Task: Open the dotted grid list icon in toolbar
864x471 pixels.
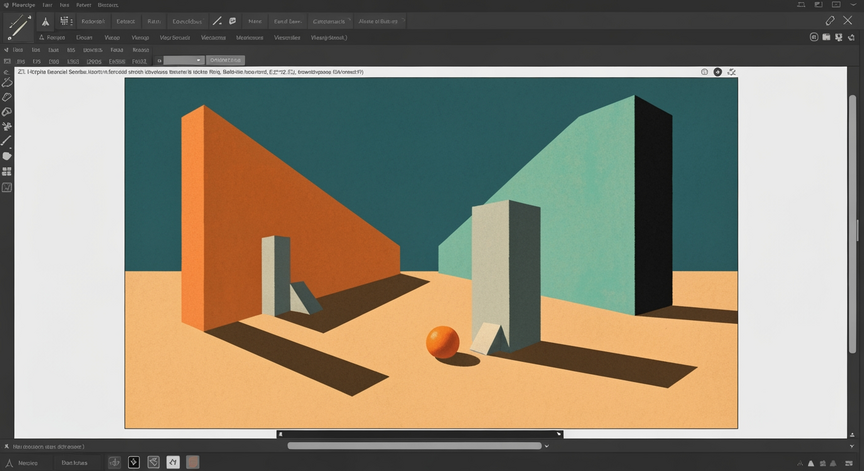Action: [x=66, y=21]
